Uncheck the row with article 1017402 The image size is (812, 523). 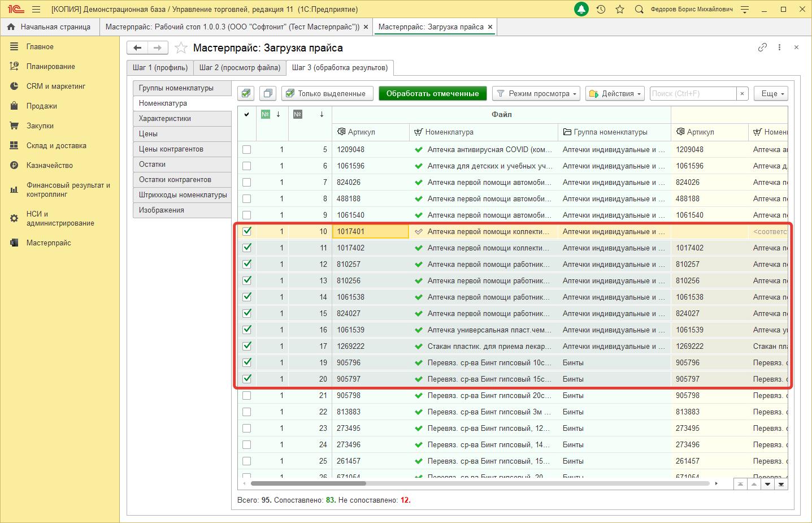(247, 248)
